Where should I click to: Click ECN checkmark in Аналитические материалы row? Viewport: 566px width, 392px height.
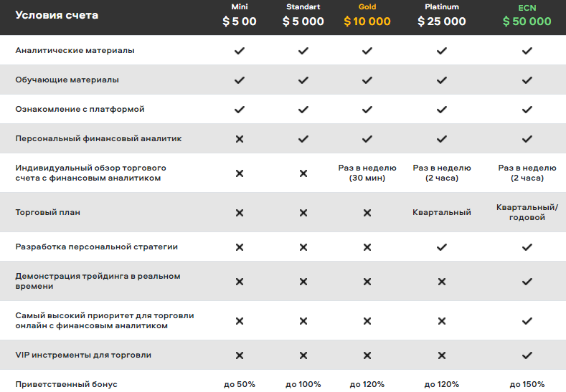pyautogui.click(x=527, y=51)
